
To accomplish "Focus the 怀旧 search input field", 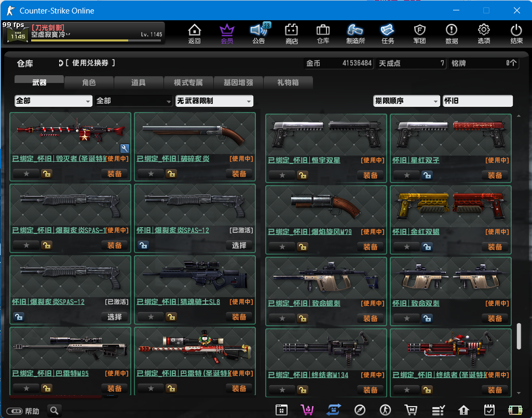I will [x=478, y=101].
